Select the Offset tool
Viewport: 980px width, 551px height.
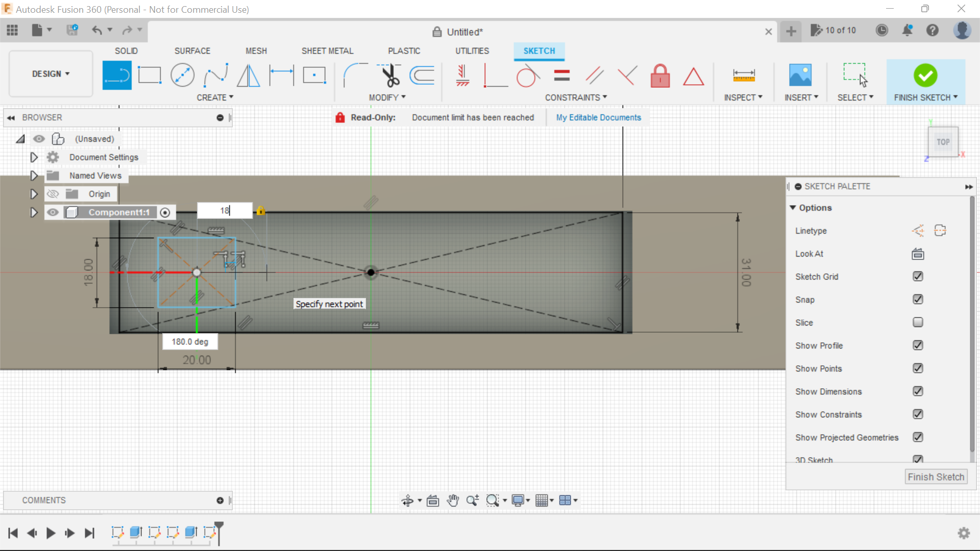coord(422,74)
